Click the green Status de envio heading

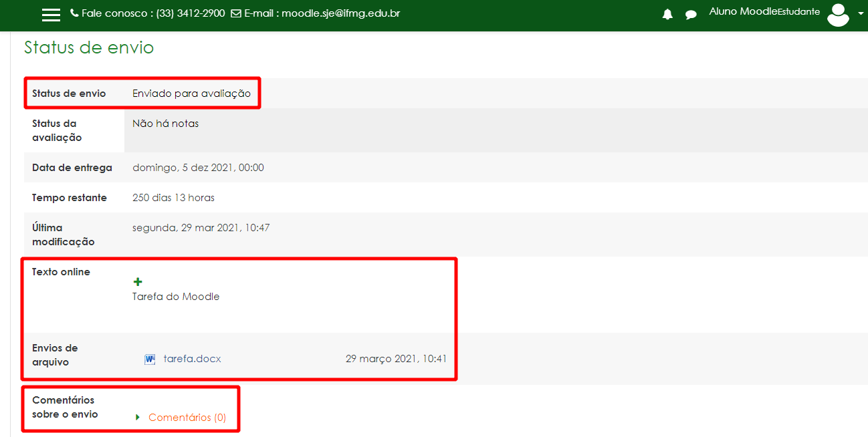coord(89,47)
